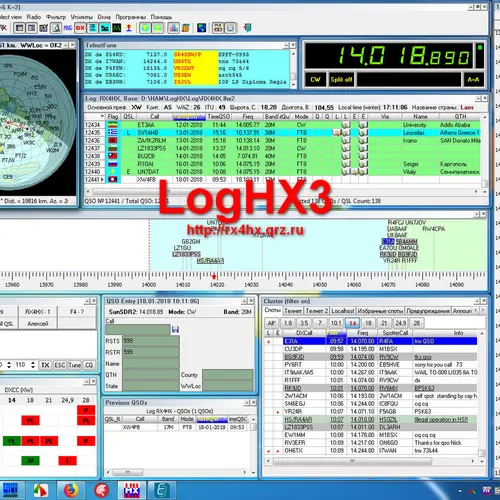The image size is (500, 500).
Task: Toggle Split off on the frequency panel
Action: 341,80
